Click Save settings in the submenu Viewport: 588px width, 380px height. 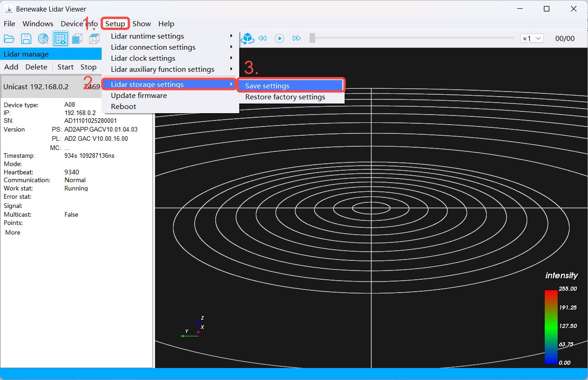291,86
